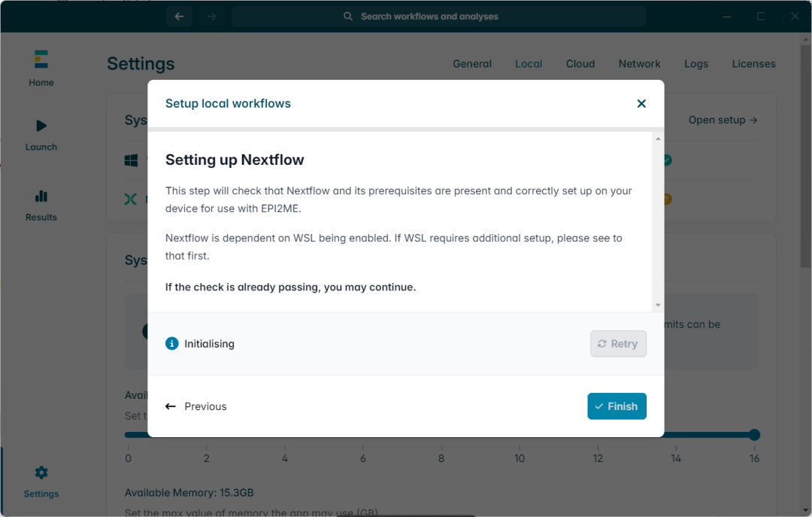
Task: Click the back navigation arrow
Action: tap(179, 17)
